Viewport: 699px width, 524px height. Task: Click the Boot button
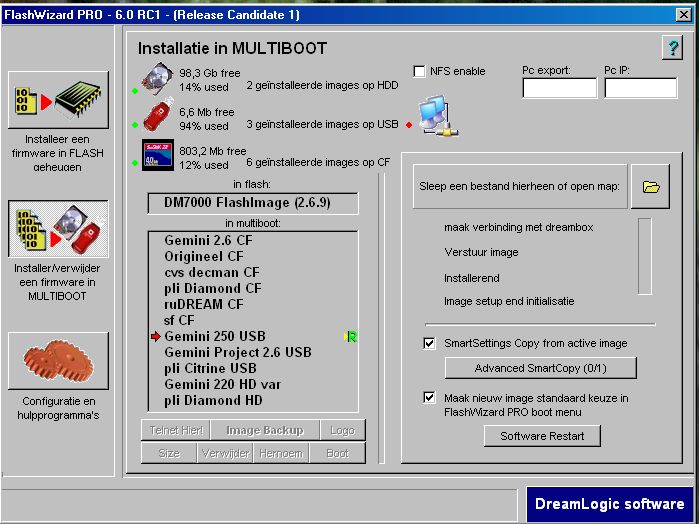pos(337,453)
